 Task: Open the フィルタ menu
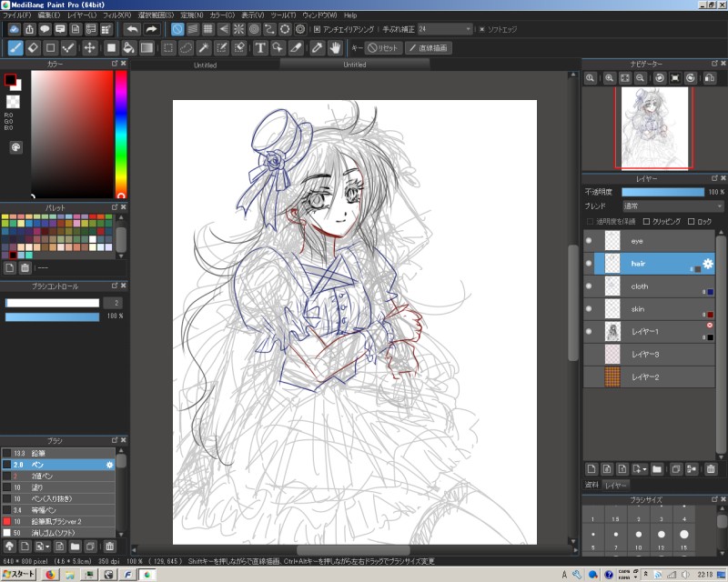click(116, 15)
